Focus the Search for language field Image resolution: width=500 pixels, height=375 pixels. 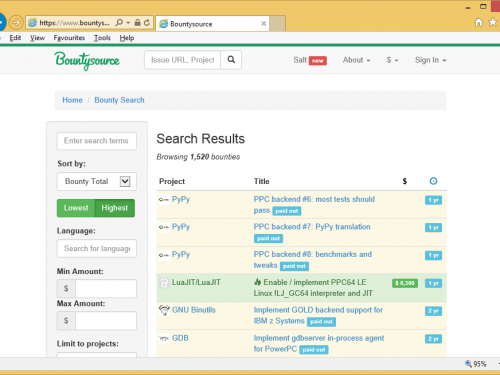pyautogui.click(x=97, y=248)
